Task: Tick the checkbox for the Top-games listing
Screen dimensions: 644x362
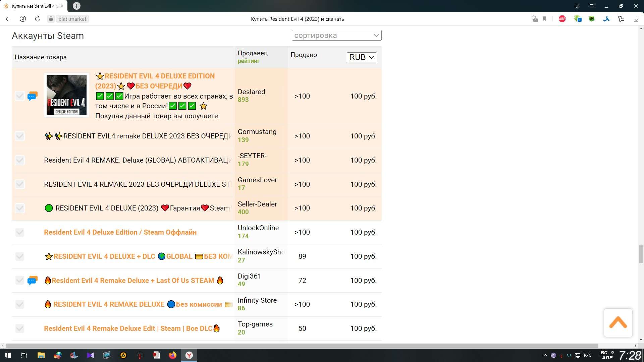Action: [20, 328]
